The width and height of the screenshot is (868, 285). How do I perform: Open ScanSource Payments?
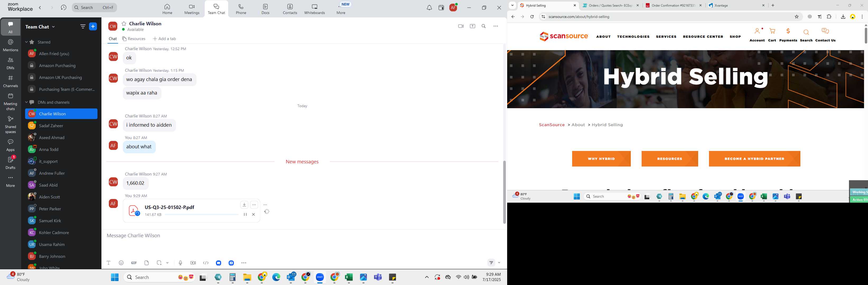pyautogui.click(x=788, y=35)
